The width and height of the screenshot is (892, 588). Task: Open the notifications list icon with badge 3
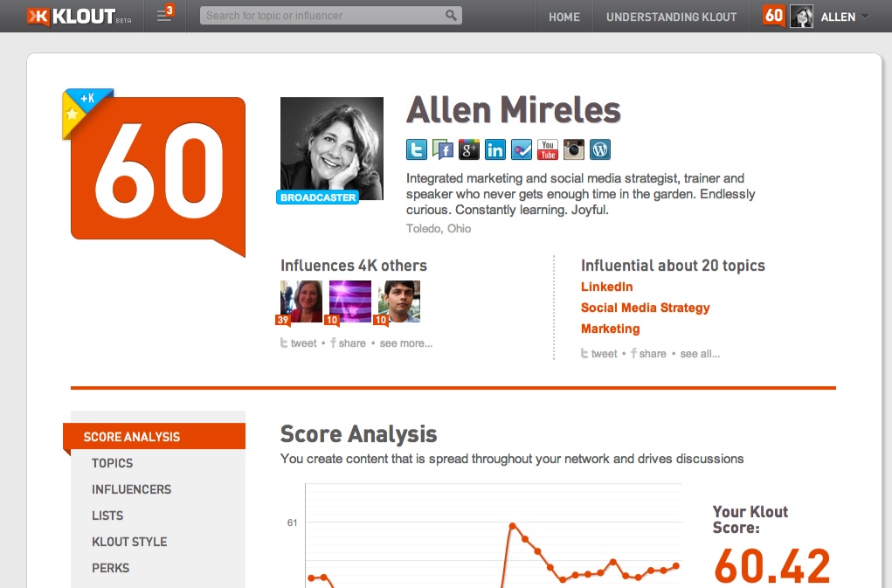coord(164,14)
